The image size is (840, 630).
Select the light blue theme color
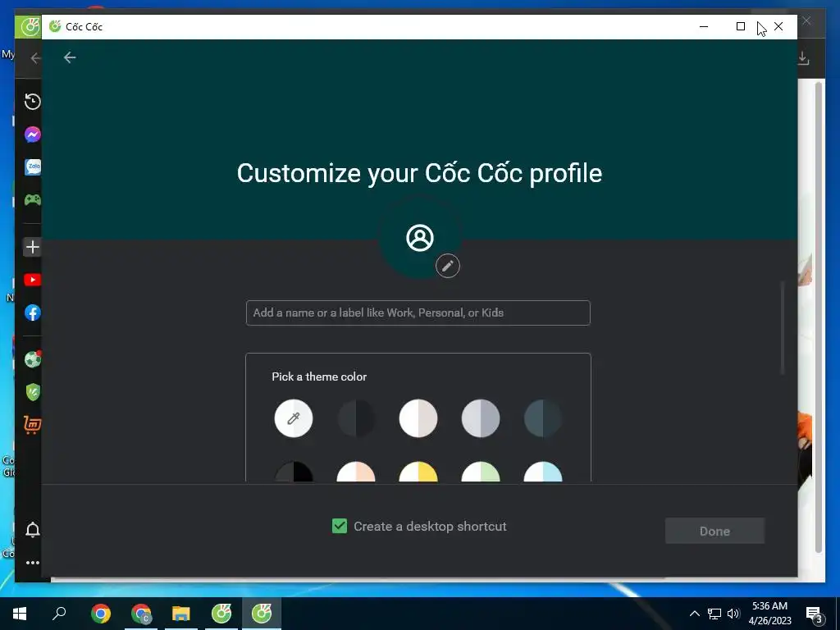[543, 472]
